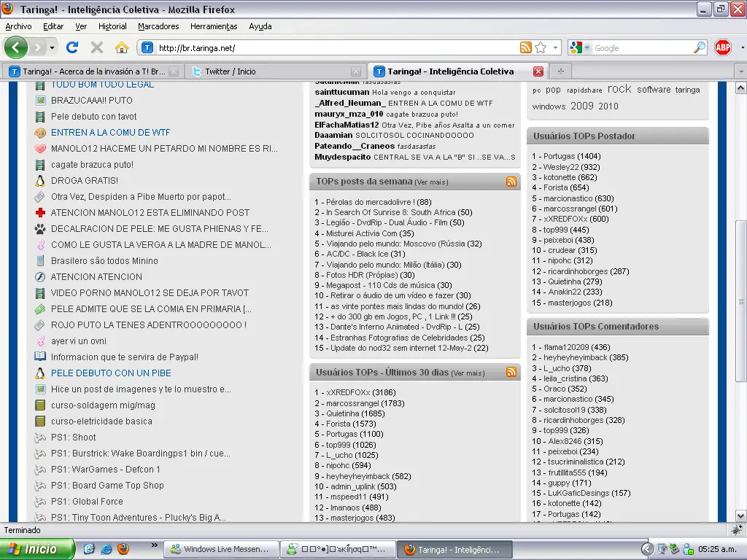
Task: Expand hidden system tray icons arrow
Action: 647,549
